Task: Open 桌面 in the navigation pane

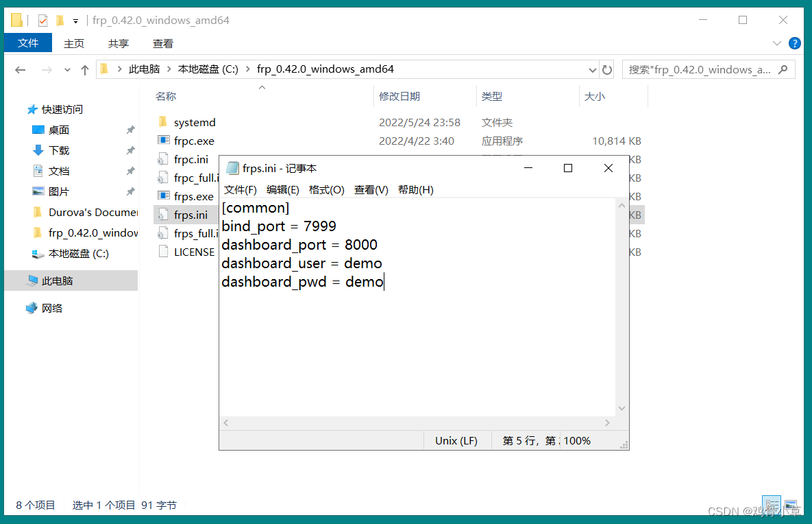Action: tap(58, 130)
